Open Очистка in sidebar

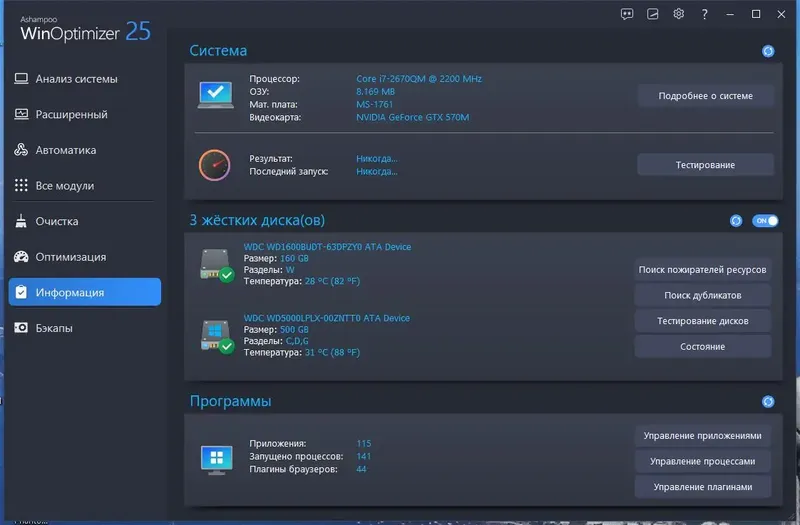[x=84, y=221]
